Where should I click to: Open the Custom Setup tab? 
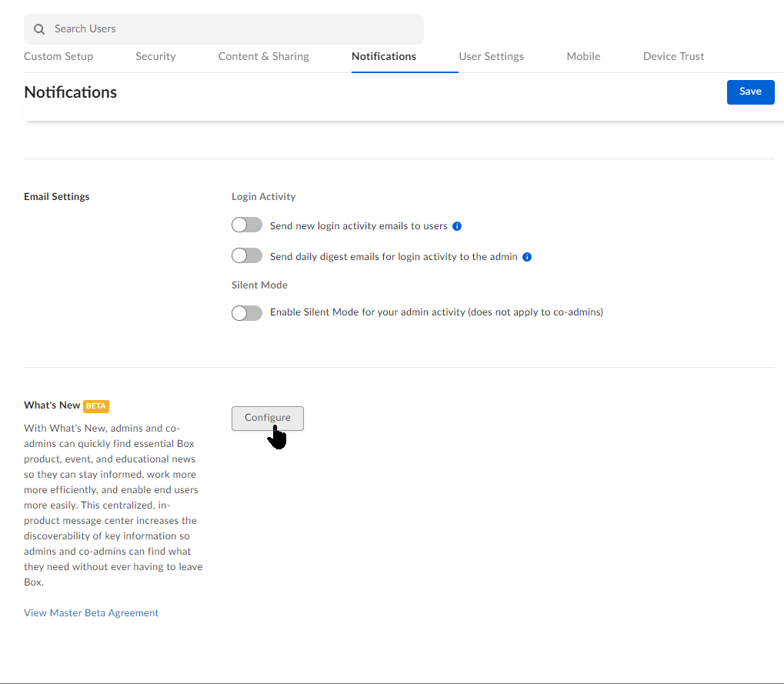(x=58, y=56)
